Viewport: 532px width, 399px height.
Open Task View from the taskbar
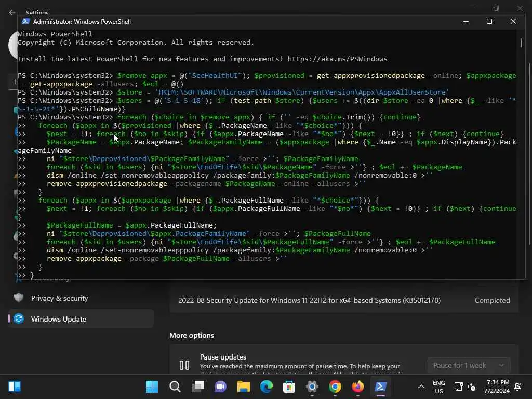[198, 387]
